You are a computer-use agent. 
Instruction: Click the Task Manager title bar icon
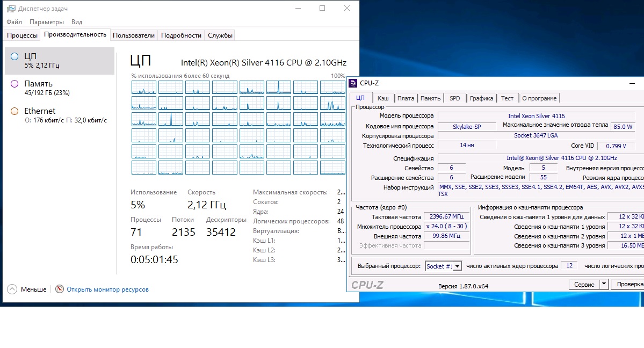pos(11,9)
